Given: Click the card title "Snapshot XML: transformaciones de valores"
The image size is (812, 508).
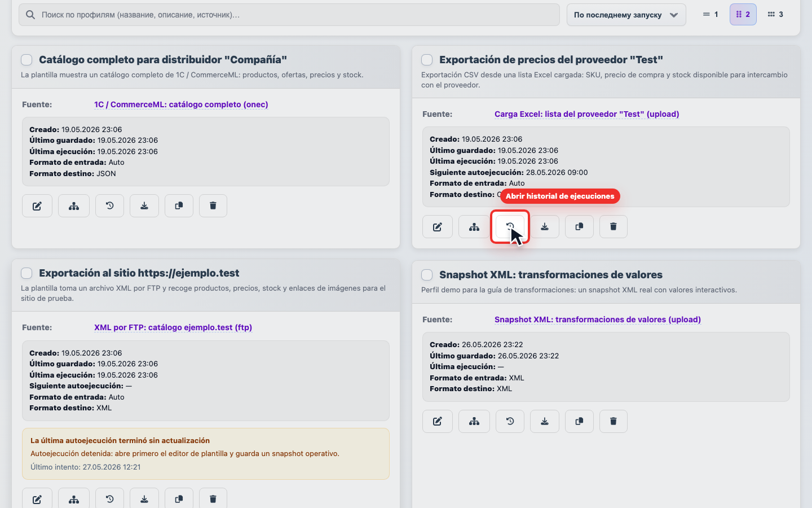Looking at the screenshot, I should pyautogui.click(x=551, y=275).
